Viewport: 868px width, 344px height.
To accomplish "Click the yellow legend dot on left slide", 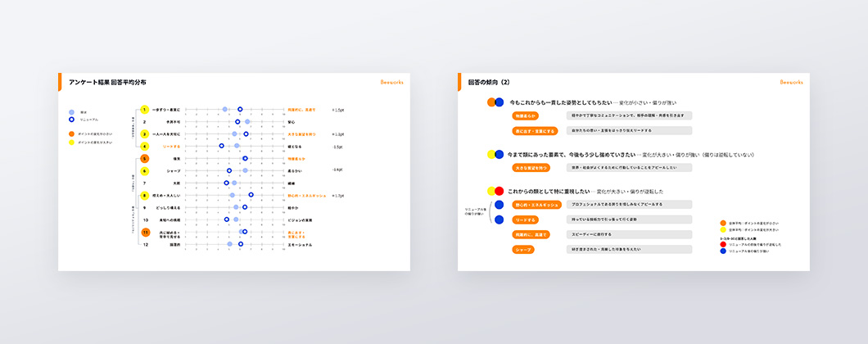I will click(x=72, y=142).
